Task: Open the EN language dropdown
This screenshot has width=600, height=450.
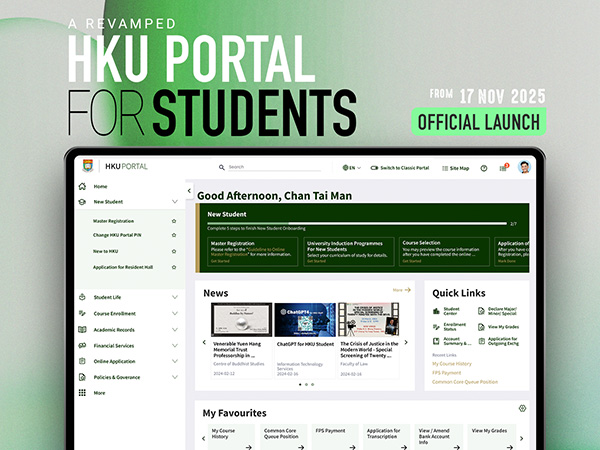Action: (x=352, y=168)
